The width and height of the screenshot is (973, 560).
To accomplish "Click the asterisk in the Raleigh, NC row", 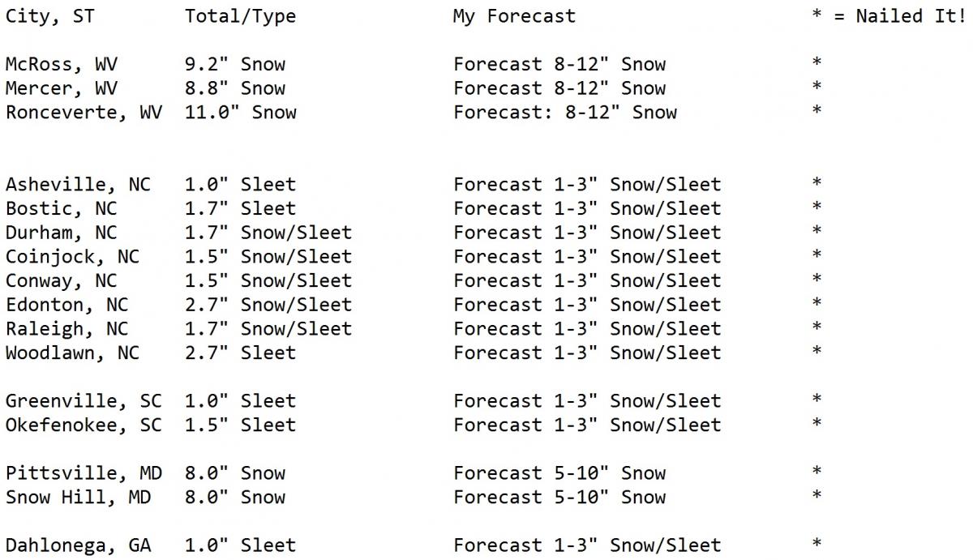I will coord(817,327).
